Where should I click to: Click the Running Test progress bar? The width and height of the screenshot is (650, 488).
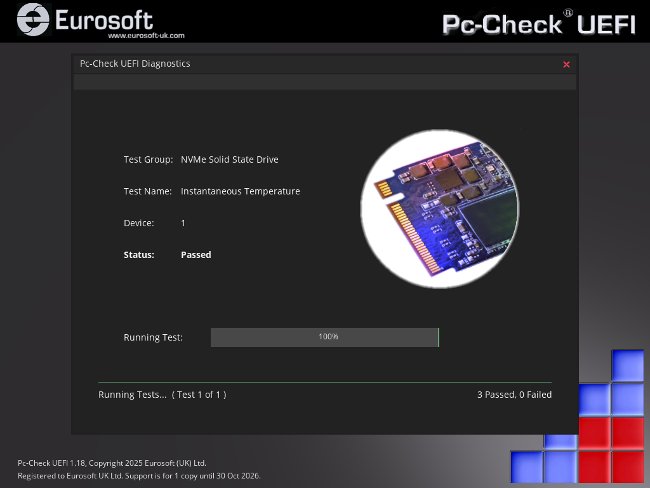(x=324, y=337)
